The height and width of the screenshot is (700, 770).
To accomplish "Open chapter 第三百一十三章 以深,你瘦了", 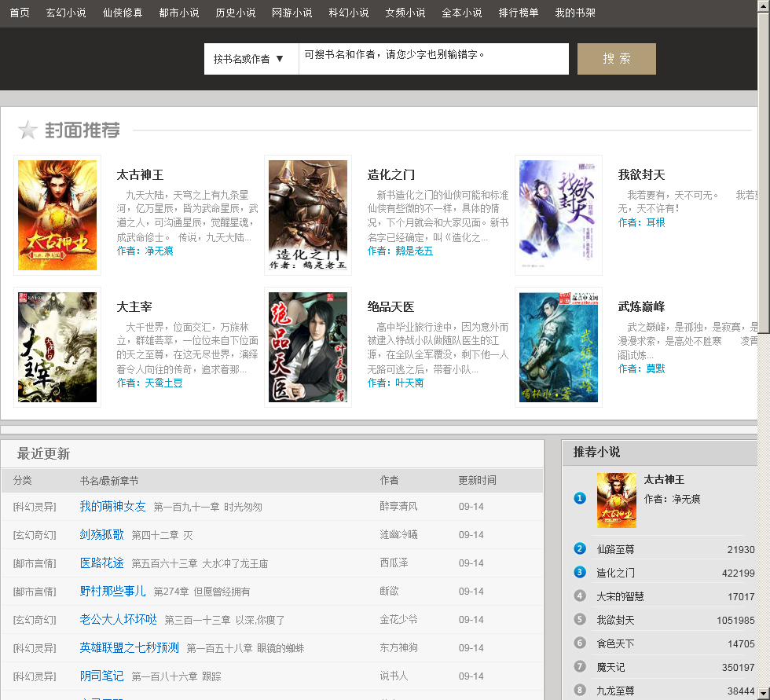I will 225,620.
